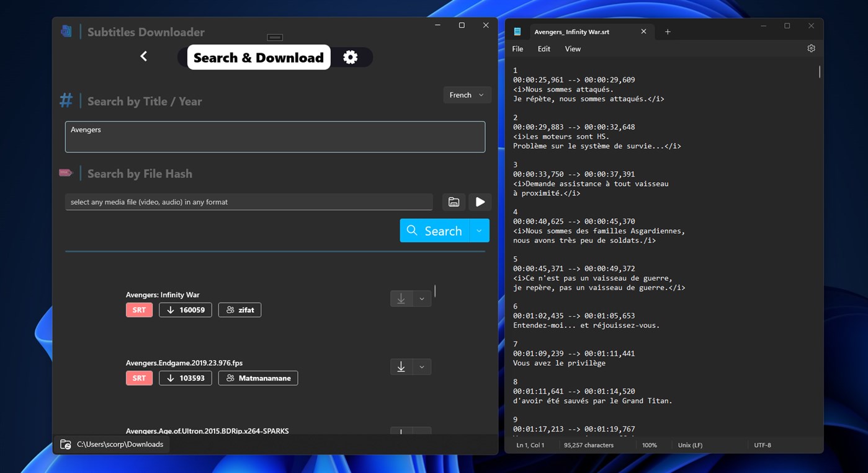Open the folder browser to select a media file

coord(454,201)
